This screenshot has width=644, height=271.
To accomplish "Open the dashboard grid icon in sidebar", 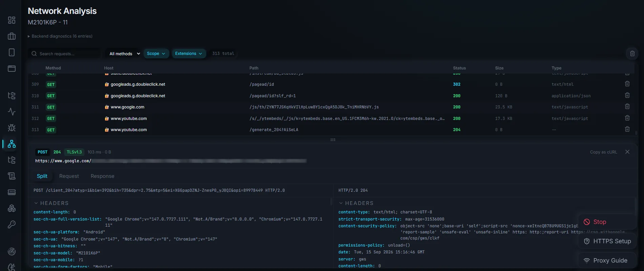I will 12,20.
